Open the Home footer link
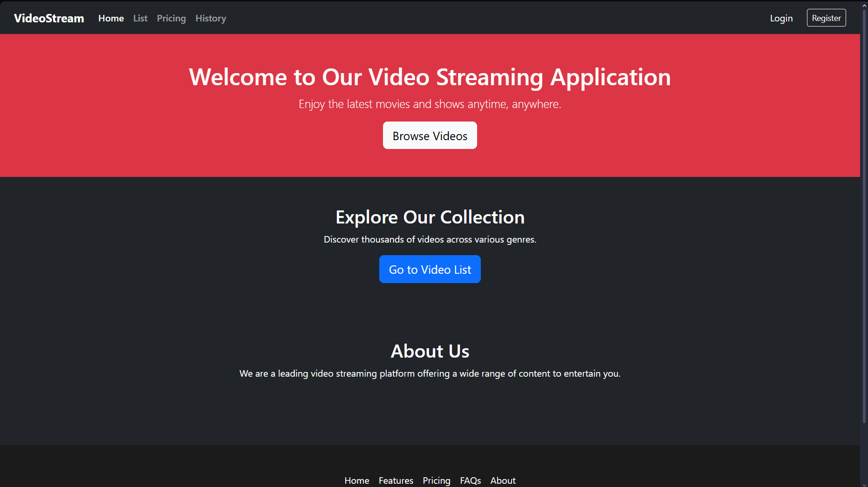The height and width of the screenshot is (487, 868). click(x=356, y=480)
